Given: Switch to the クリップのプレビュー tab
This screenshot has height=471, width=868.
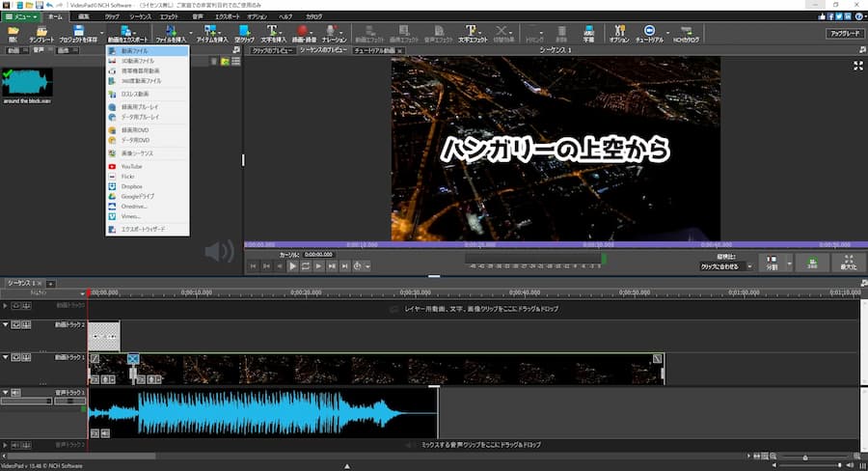Looking at the screenshot, I should pyautogui.click(x=272, y=50).
